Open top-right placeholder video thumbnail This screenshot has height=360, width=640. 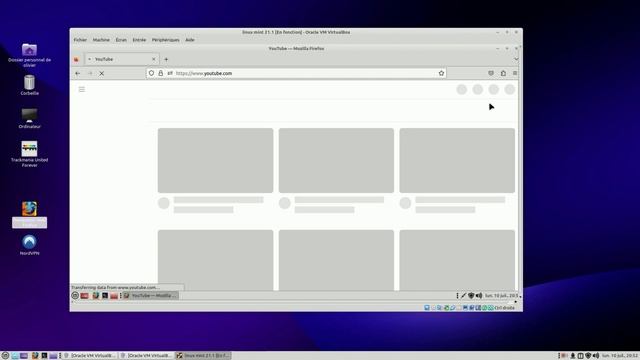(x=457, y=160)
